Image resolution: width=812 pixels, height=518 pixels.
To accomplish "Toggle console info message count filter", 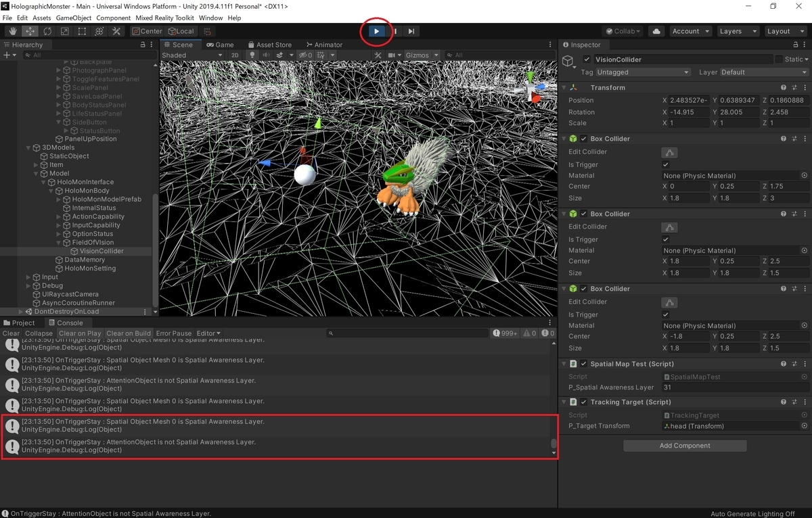I will [505, 333].
